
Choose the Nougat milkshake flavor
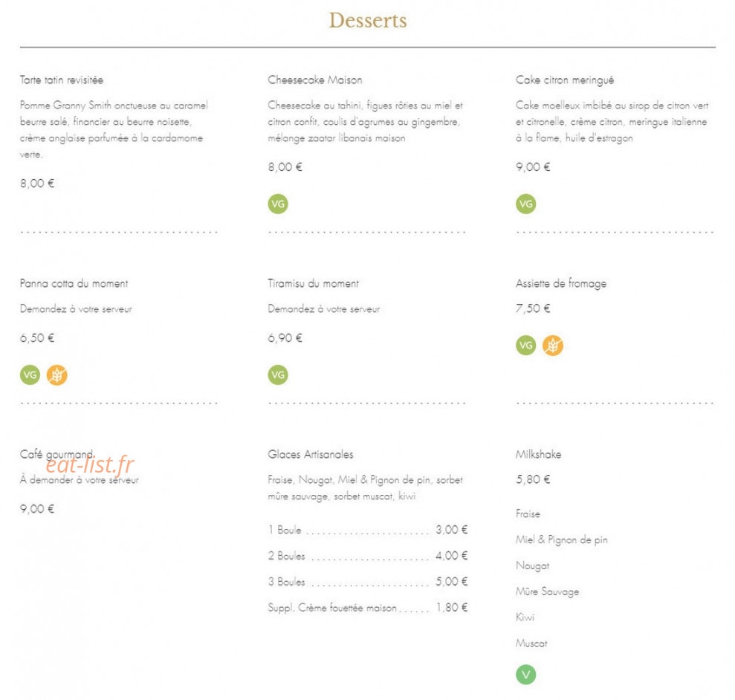click(x=533, y=566)
